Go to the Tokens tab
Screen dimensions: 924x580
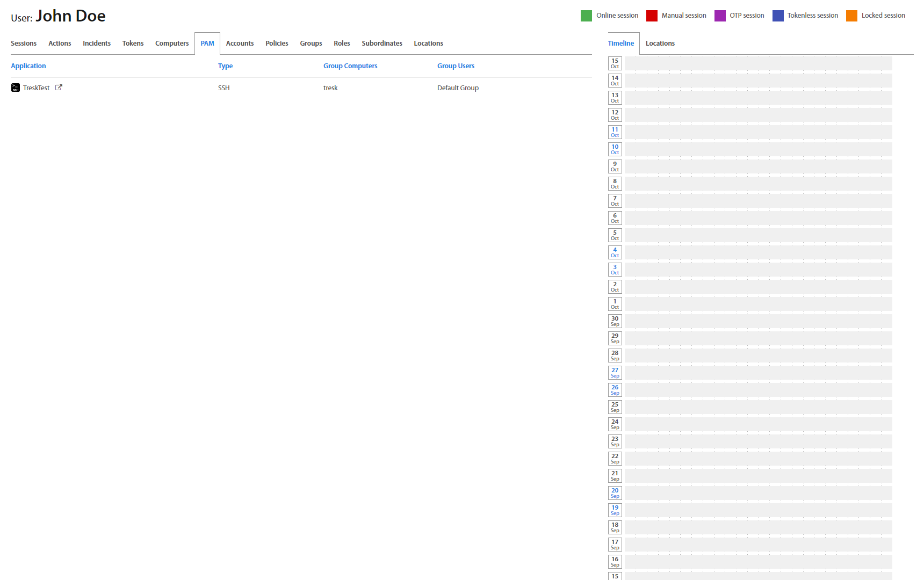(133, 44)
